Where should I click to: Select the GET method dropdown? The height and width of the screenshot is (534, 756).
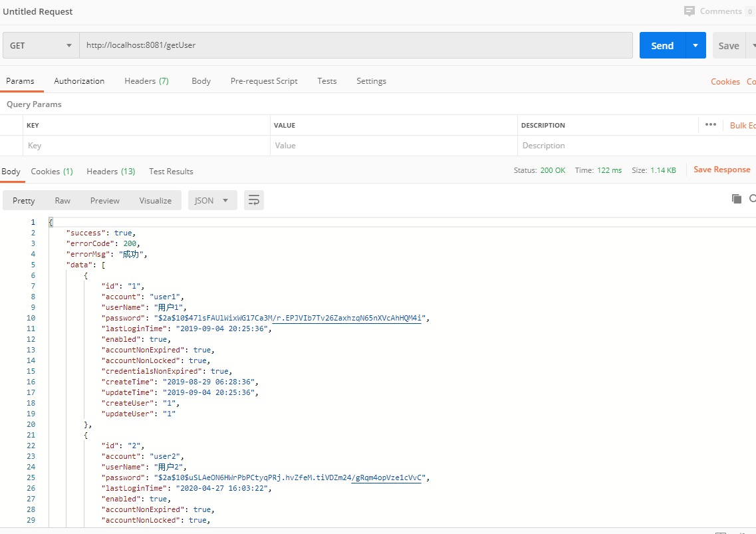41,45
